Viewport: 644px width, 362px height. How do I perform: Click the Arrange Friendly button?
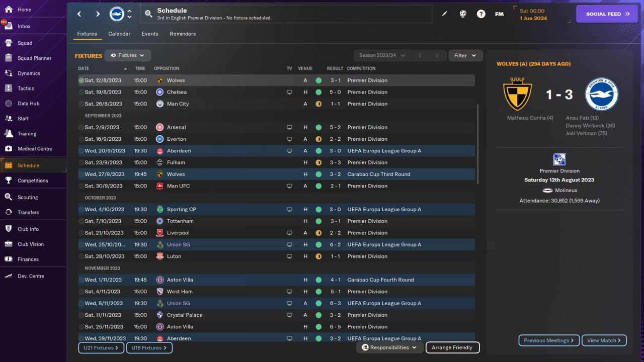click(452, 347)
